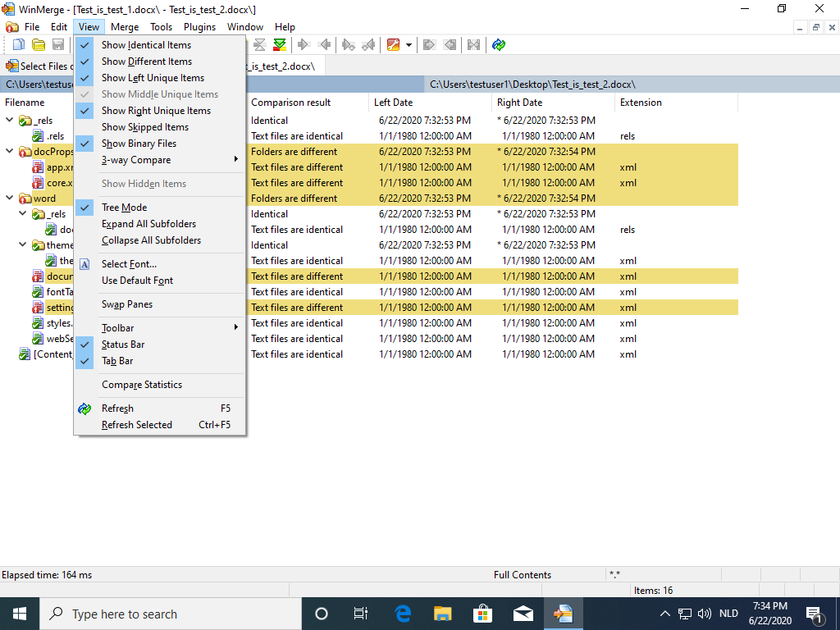Open Microsoft Store from the taskbar

tap(482, 614)
